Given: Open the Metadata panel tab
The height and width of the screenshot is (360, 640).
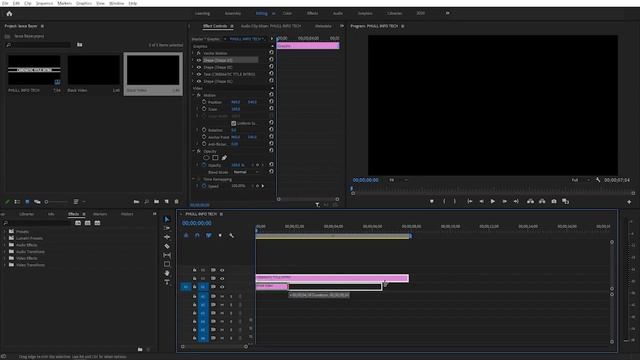Looking at the screenshot, I should [x=323, y=26].
